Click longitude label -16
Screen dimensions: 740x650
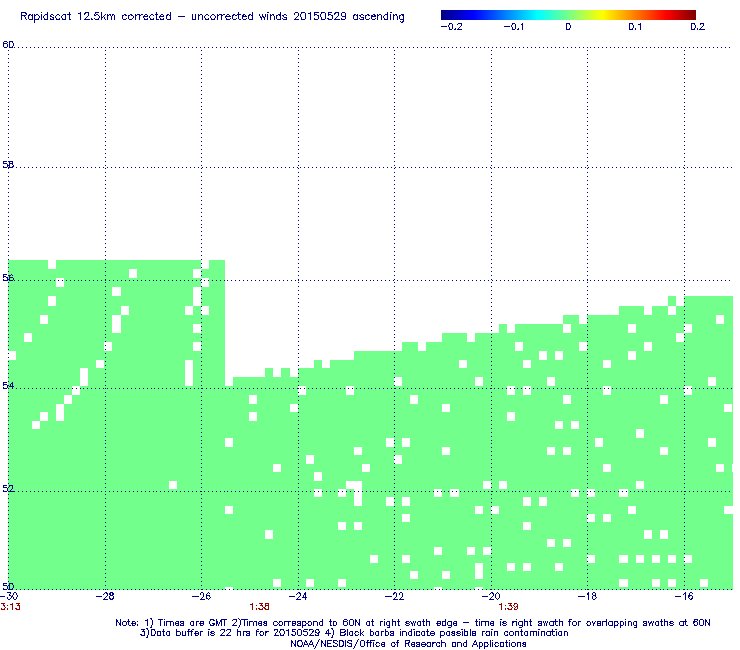(x=684, y=596)
